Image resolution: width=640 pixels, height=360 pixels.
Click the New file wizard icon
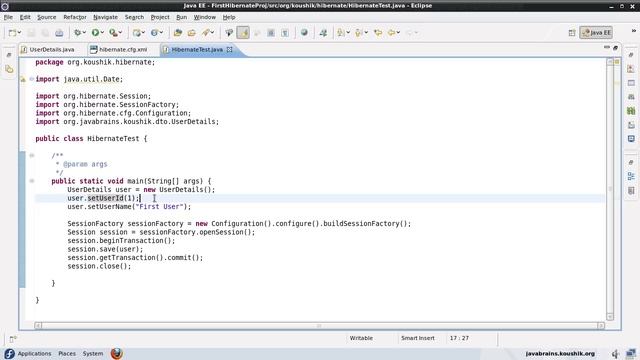(x=12, y=33)
